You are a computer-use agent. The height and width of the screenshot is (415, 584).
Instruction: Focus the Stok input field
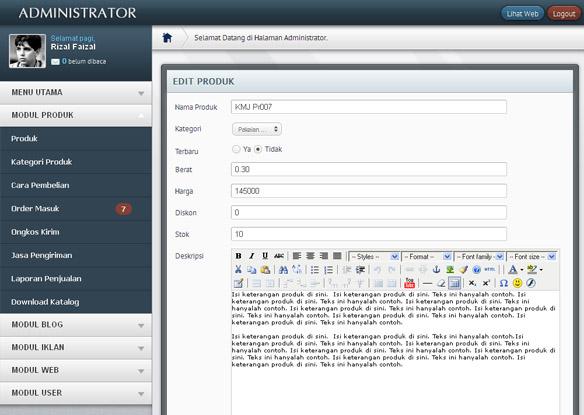369,234
